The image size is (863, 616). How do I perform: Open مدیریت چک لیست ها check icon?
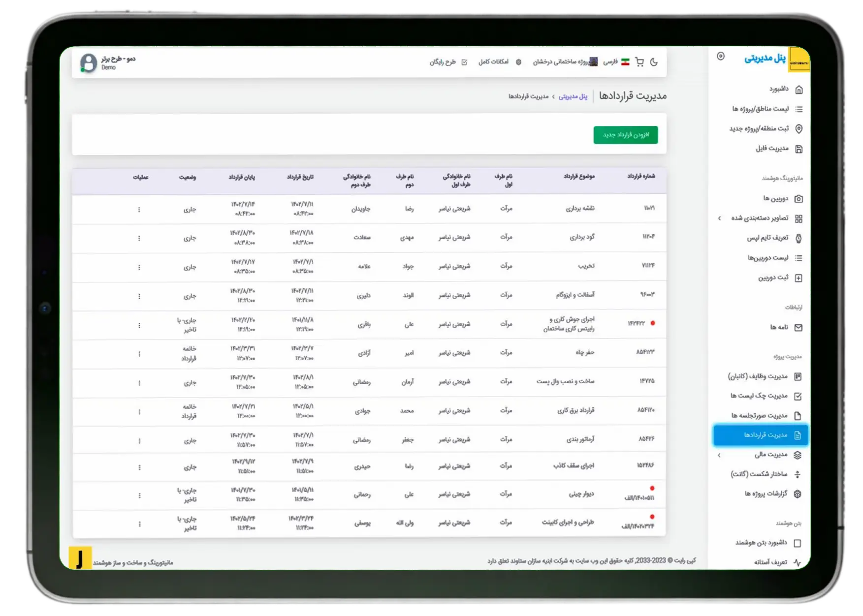798,396
